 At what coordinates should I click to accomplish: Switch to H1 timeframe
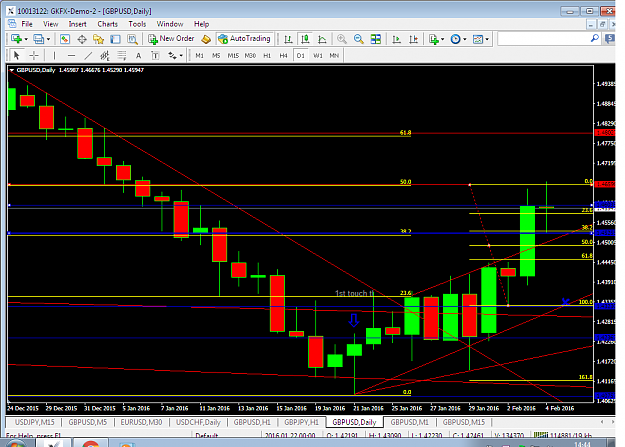(267, 55)
